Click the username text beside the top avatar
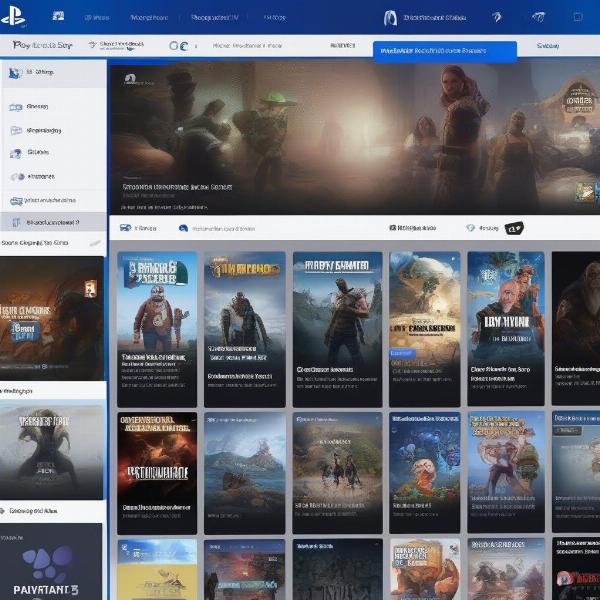 tap(435, 18)
